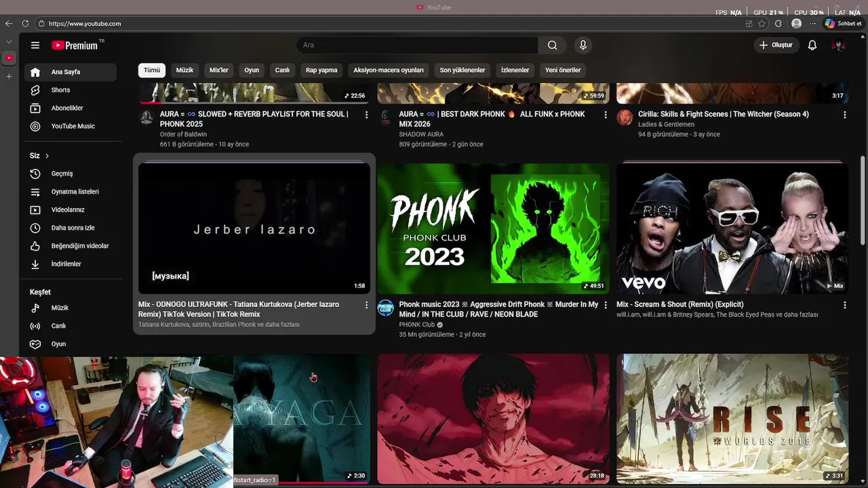Select the Mix'ler filter chip
868x488 pixels.
pyautogui.click(x=219, y=70)
